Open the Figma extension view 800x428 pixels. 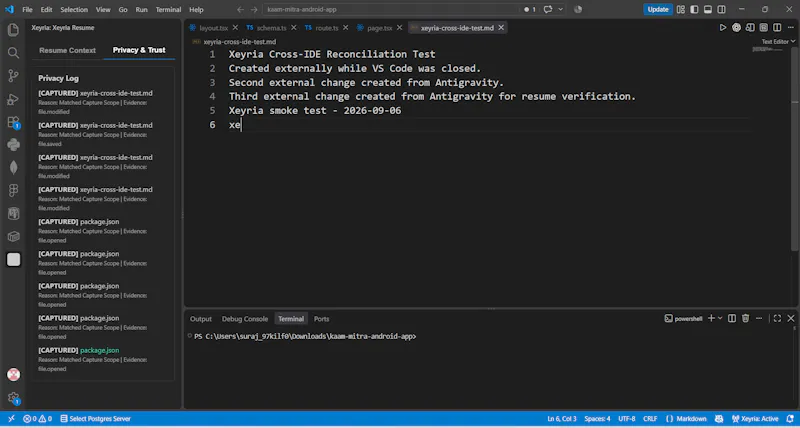point(13,190)
